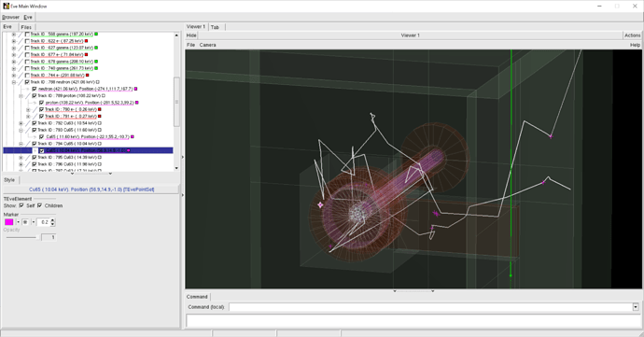Image resolution: width=644 pixels, height=337 pixels.
Task: Click the green color square of Track 627 gamma
Action: tap(96, 48)
